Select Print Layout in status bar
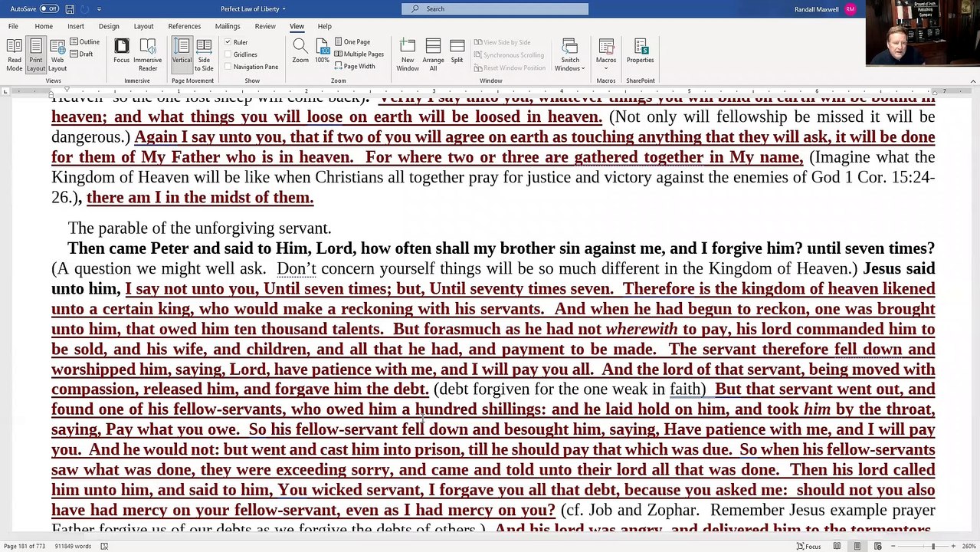 (x=857, y=547)
